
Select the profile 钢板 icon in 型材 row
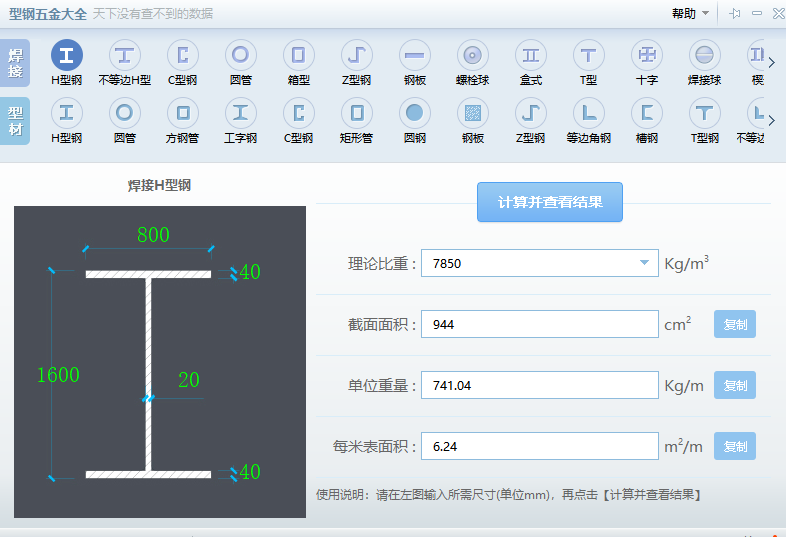point(473,113)
